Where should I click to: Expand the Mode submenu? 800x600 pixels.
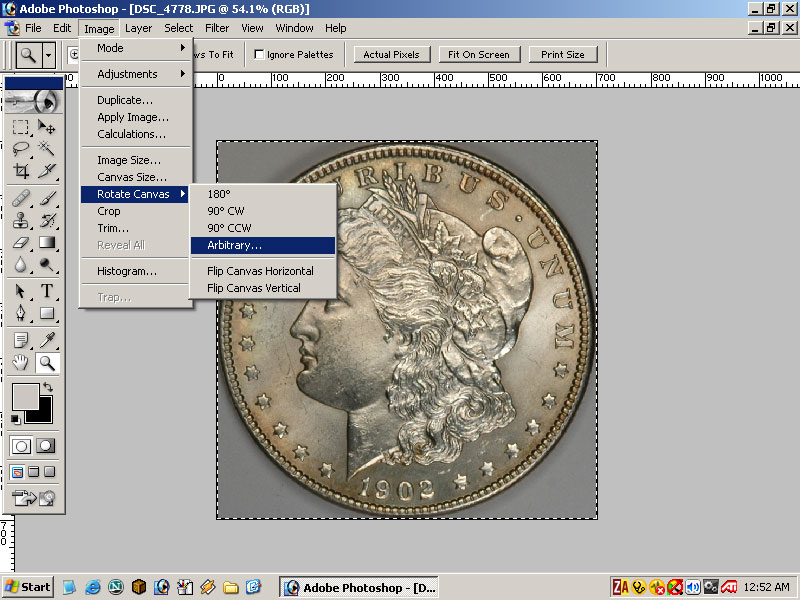click(x=135, y=48)
